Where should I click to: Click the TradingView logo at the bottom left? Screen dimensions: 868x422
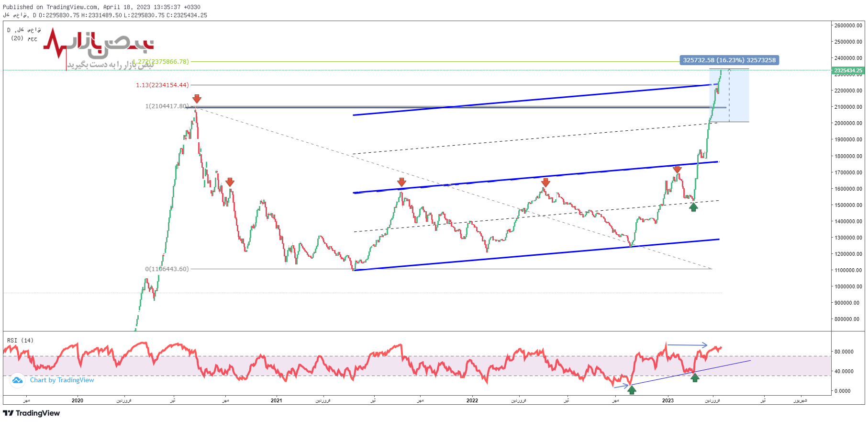coord(32,413)
